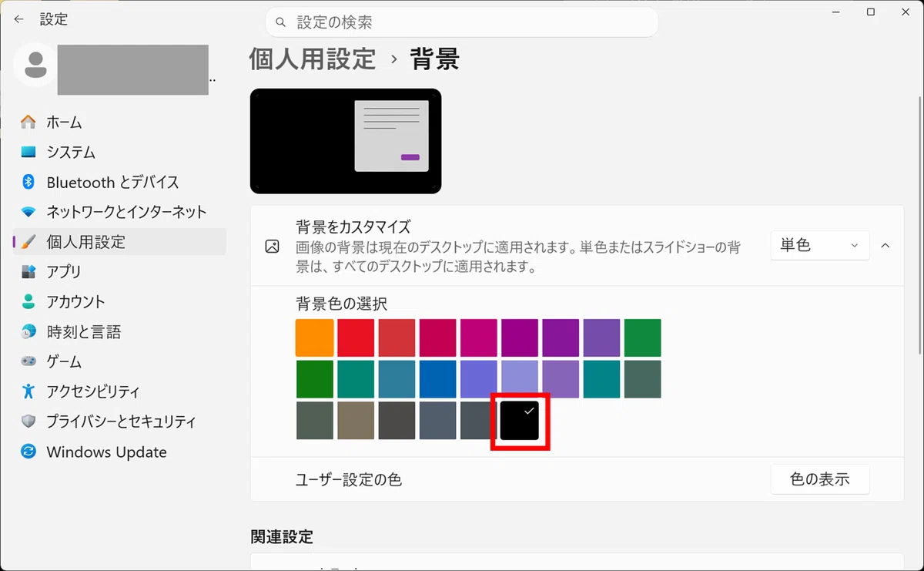Choose the bright red swatch next to orange

tap(356, 338)
